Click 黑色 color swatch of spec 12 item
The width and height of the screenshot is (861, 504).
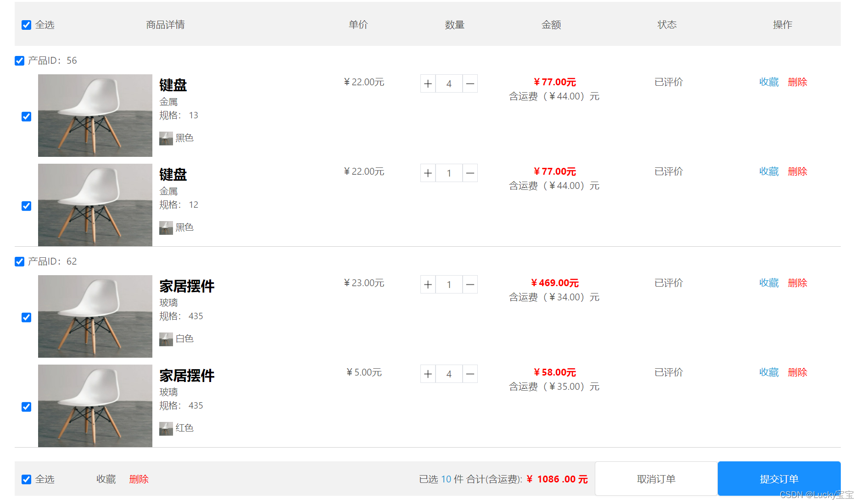[166, 228]
